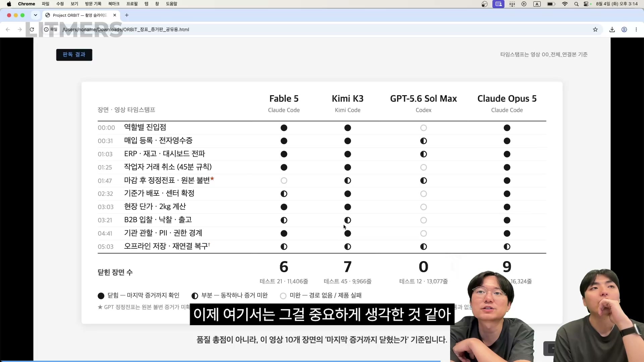
Task: Open the Apple menu
Action: [9, 4]
